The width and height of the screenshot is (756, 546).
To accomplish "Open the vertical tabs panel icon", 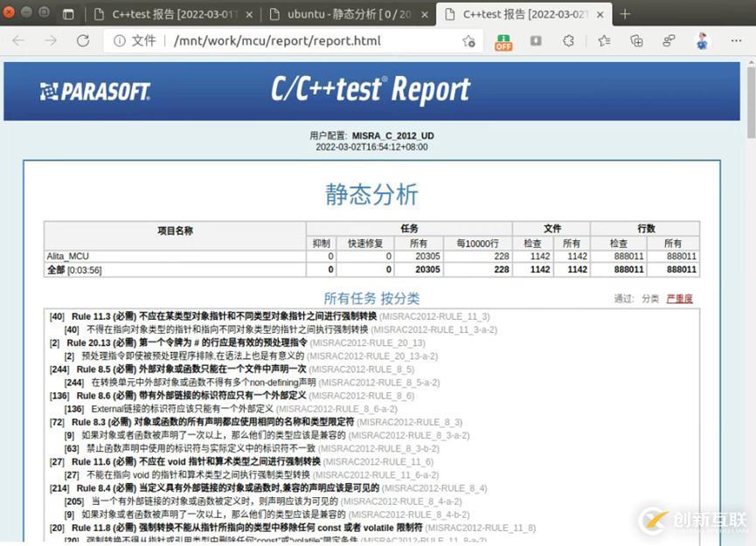I will point(69,14).
